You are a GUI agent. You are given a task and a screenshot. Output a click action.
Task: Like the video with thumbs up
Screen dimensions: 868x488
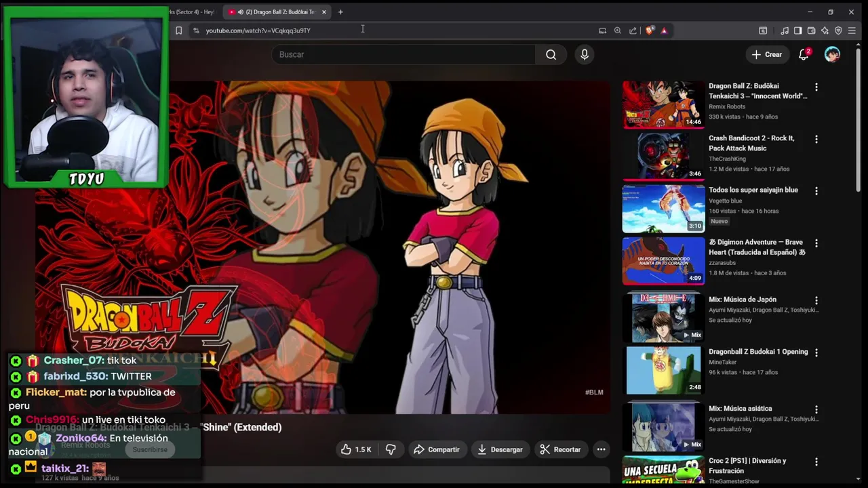pyautogui.click(x=356, y=449)
